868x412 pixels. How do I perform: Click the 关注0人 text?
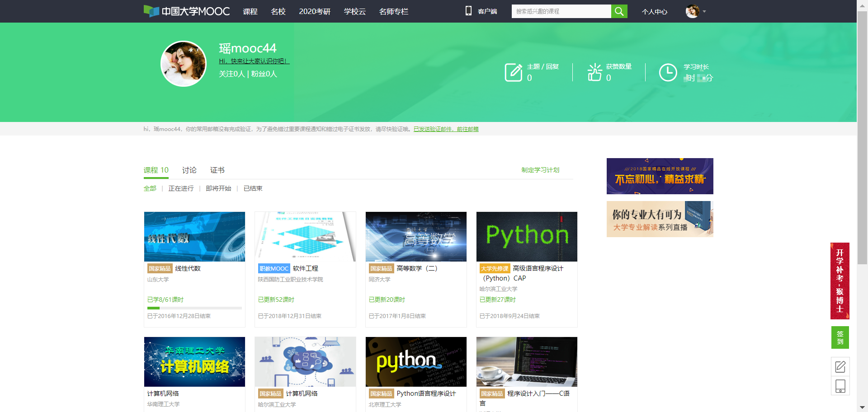(231, 74)
